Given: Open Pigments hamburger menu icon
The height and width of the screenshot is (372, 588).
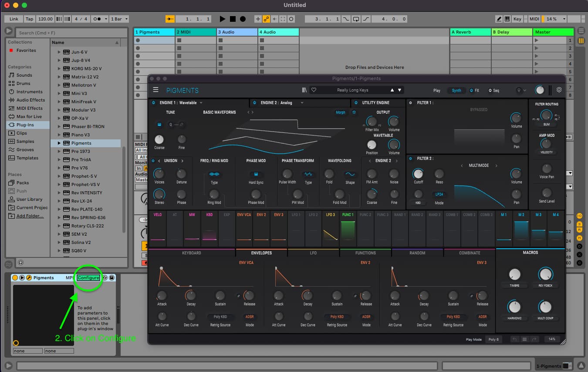Looking at the screenshot, I should (155, 90).
